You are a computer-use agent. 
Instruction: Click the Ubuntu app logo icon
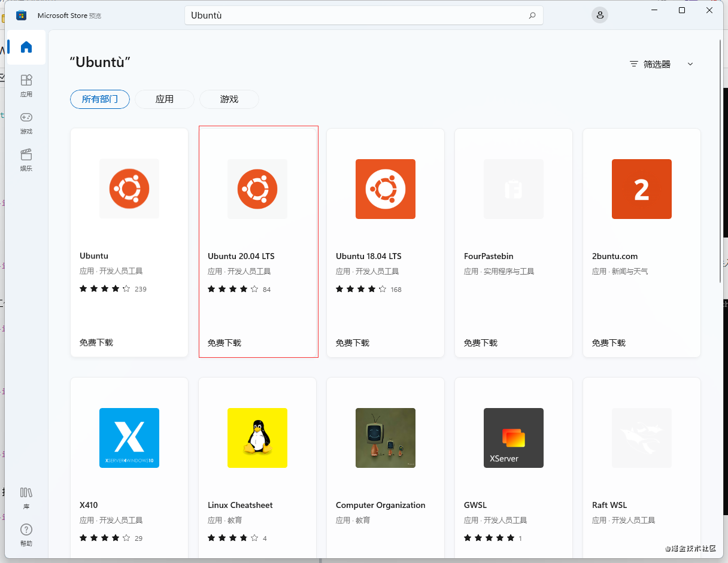(129, 189)
